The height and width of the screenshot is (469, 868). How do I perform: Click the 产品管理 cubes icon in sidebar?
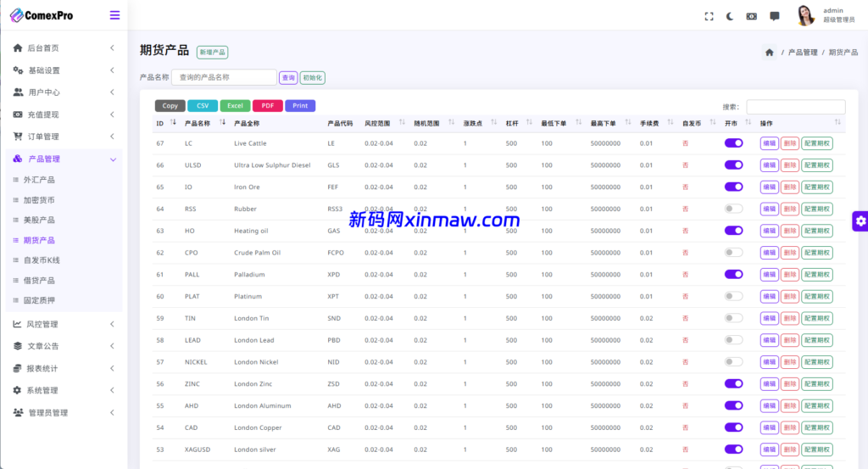coord(18,159)
